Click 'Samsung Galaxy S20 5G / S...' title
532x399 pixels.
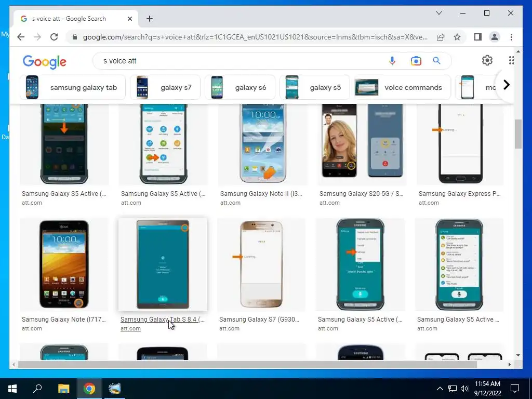pyautogui.click(x=362, y=193)
